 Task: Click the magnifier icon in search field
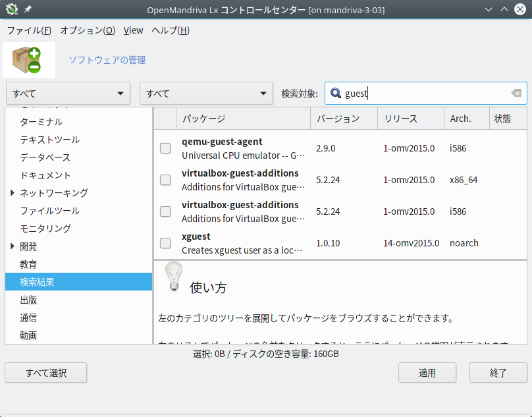tap(336, 93)
